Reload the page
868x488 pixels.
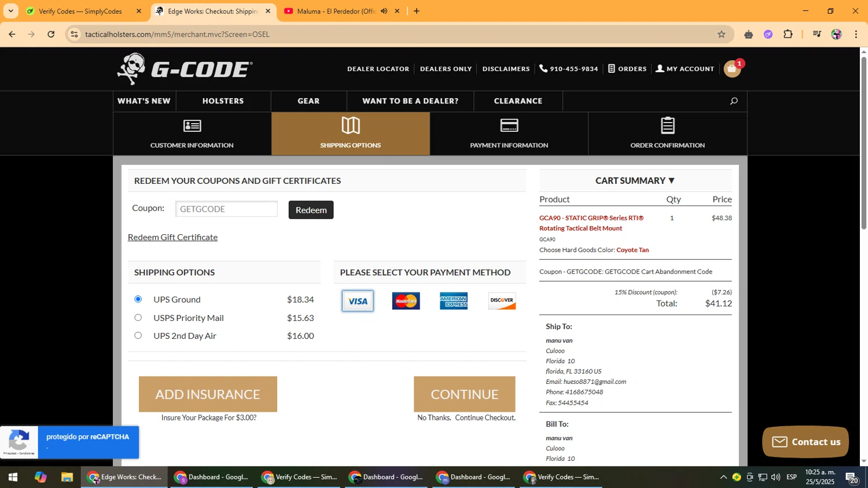51,34
